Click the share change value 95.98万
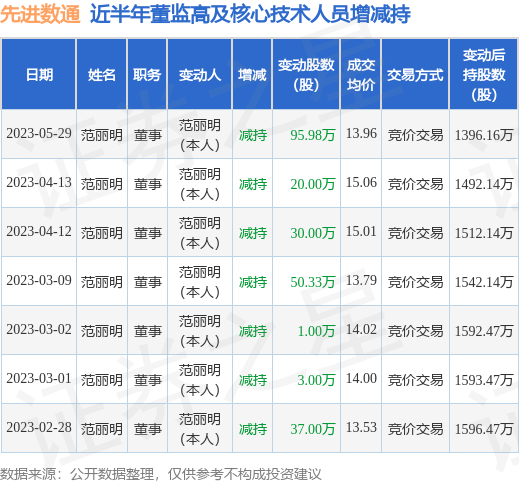This screenshot has height=483, width=519. (x=312, y=135)
